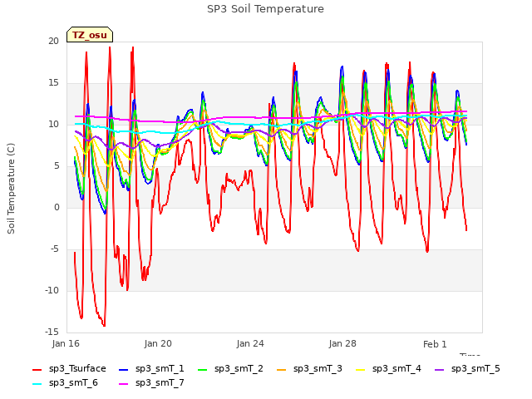The width and height of the screenshot is (532, 399).
Task: Toggle the sp3_smT_2 legend entry
Action: pos(230,369)
